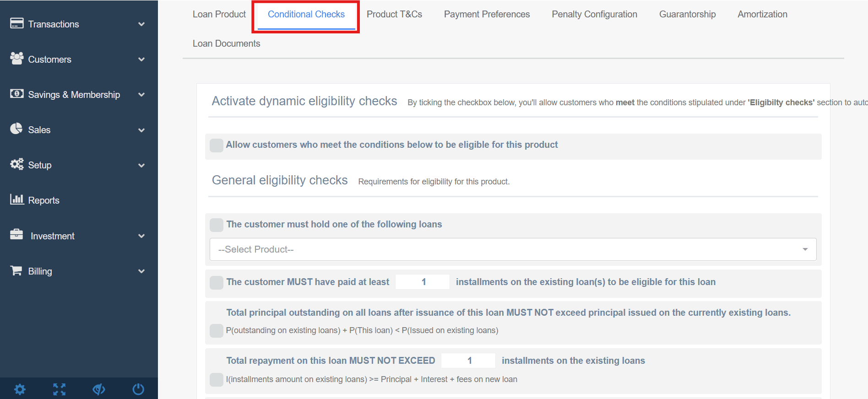The width and height of the screenshot is (868, 399).
Task: Enable 'customer must hold one of following loans' checkbox
Action: click(x=217, y=225)
